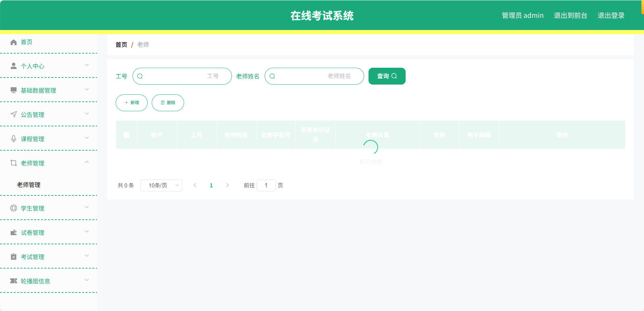Toggle the select-all checkbox in table header
Screen dimensions: 644x311
tap(126, 135)
